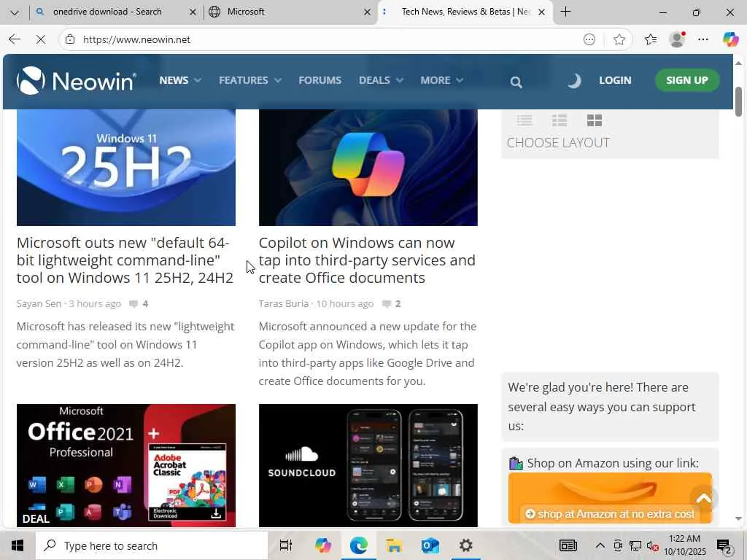
Task: Open the Office 2021 Professional deal thumbnail
Action: click(x=125, y=465)
